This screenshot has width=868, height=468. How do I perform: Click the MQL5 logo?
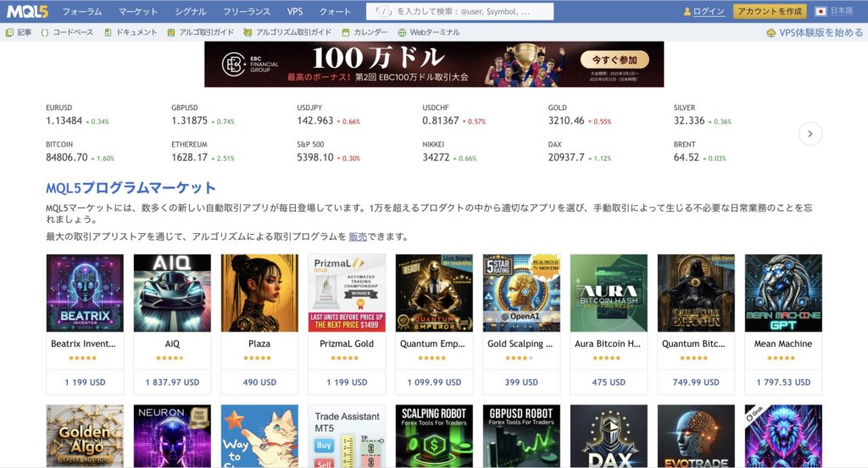pos(27,11)
